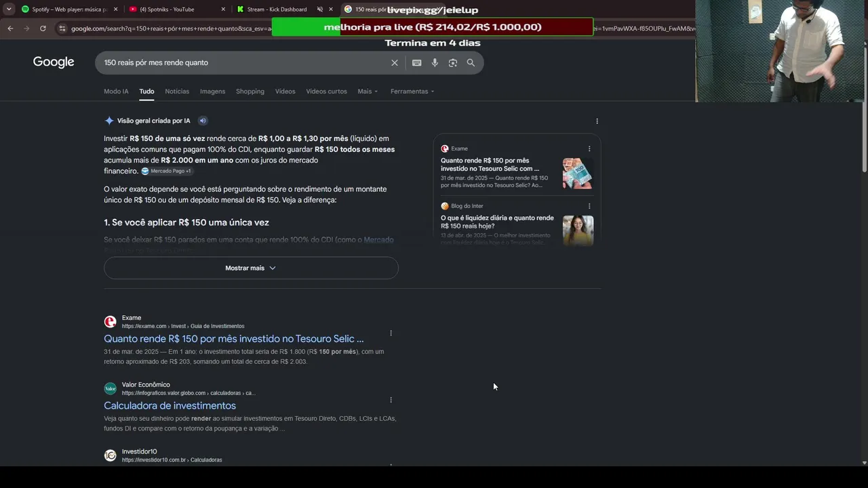868x488 pixels.
Task: Click the '1. Se você aplicar R$ 150 uma única vez' heading
Action: (186, 222)
